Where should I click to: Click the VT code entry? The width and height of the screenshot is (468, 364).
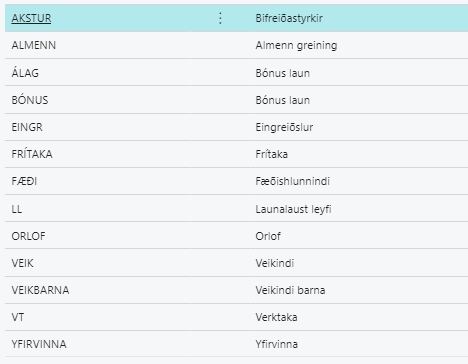click(18, 317)
